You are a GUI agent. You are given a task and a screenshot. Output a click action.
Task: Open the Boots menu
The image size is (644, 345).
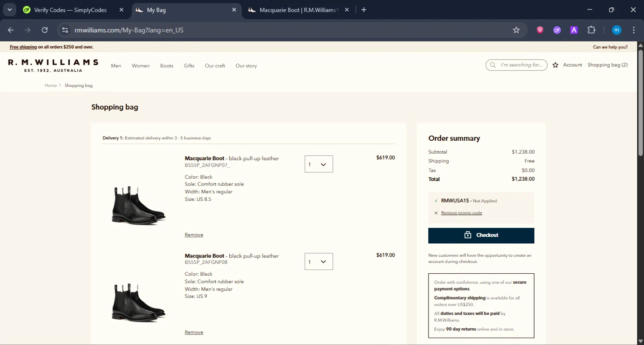pyautogui.click(x=167, y=66)
